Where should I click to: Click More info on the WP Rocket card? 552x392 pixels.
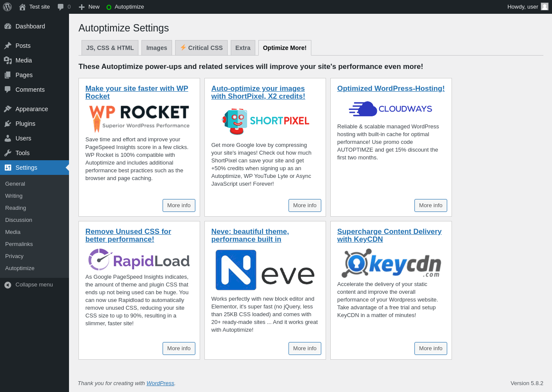click(x=179, y=205)
